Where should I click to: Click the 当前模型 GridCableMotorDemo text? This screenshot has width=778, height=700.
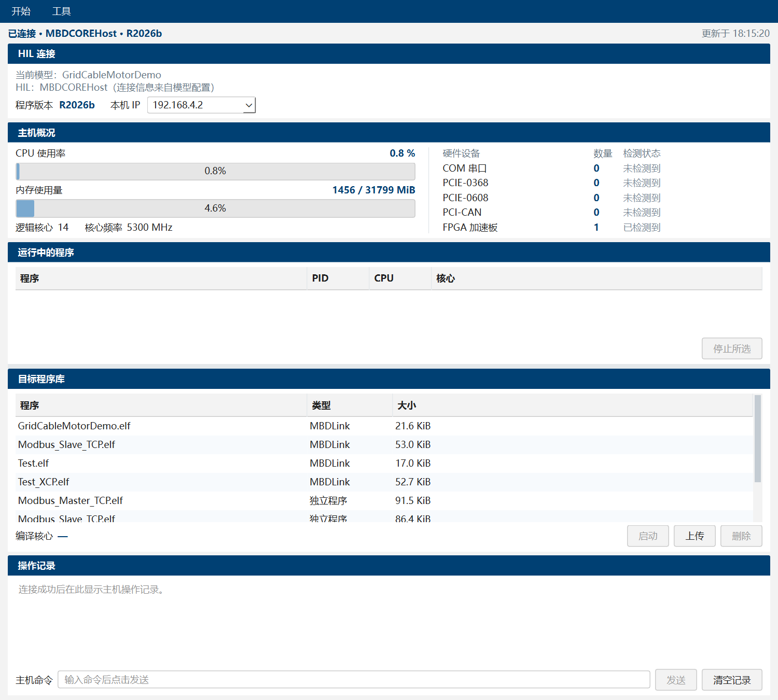click(88, 75)
